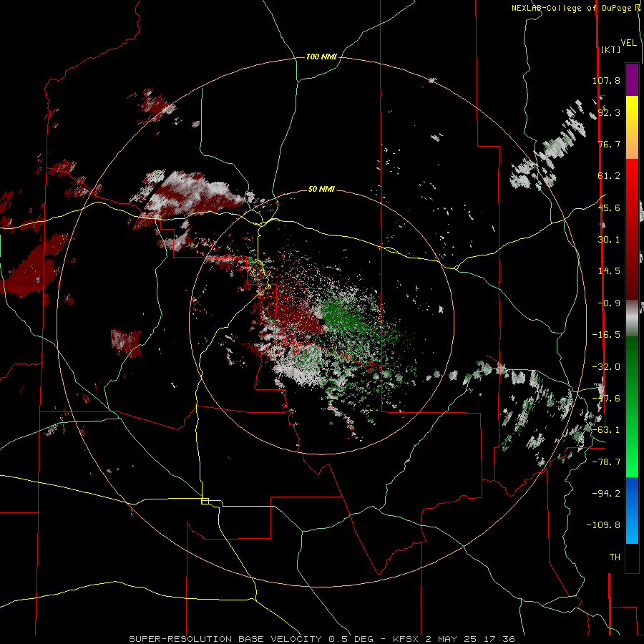The height and width of the screenshot is (644, 644).
Task: Click the TH label on the legend
Action: (615, 557)
